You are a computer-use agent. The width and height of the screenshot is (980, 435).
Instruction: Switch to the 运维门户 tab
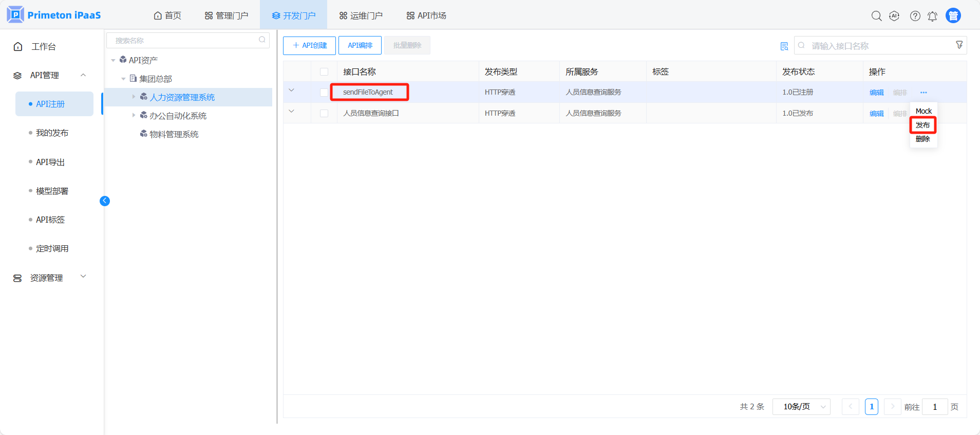361,15
